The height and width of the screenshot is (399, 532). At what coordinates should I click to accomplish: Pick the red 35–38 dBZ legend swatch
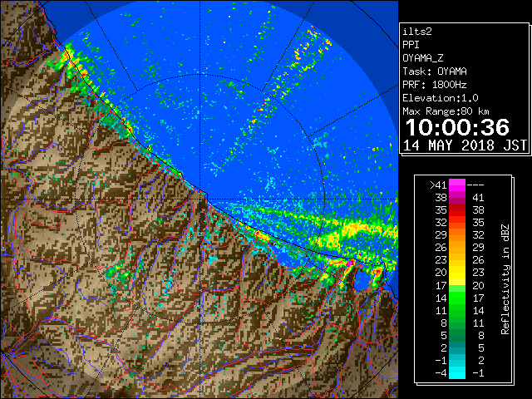pyautogui.click(x=457, y=210)
